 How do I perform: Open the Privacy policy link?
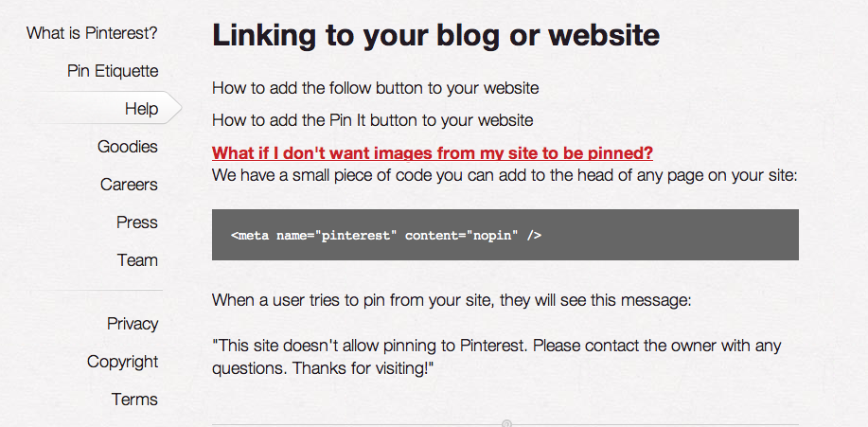(133, 324)
